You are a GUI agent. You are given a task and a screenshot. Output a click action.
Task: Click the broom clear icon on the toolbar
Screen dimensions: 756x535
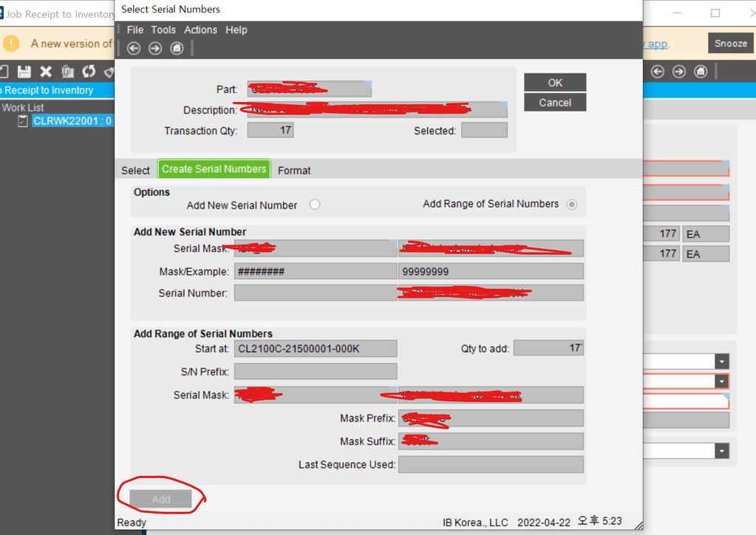pos(108,71)
